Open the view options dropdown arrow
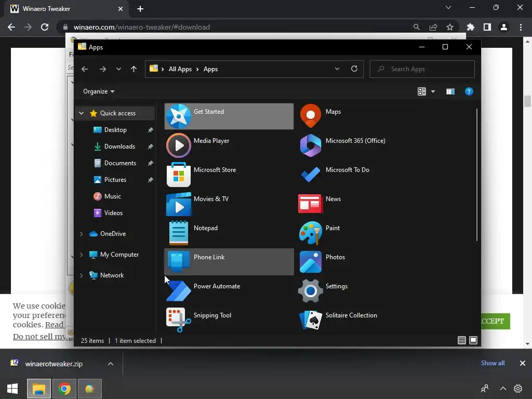The width and height of the screenshot is (532, 399). point(433,91)
